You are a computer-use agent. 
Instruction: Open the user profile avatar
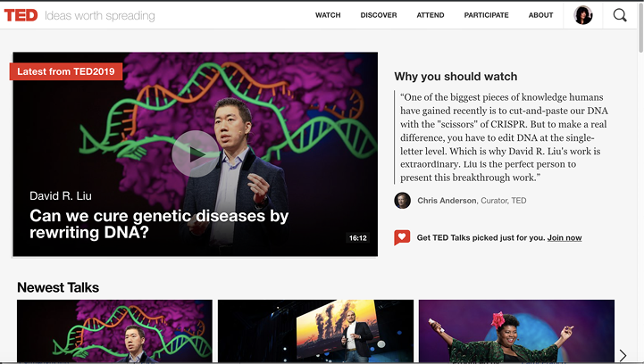pyautogui.click(x=583, y=15)
